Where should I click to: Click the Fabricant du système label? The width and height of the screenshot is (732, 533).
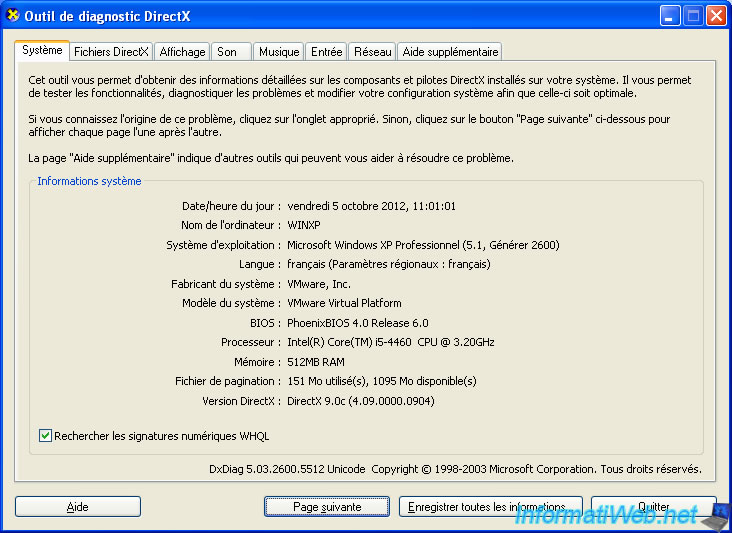click(226, 284)
